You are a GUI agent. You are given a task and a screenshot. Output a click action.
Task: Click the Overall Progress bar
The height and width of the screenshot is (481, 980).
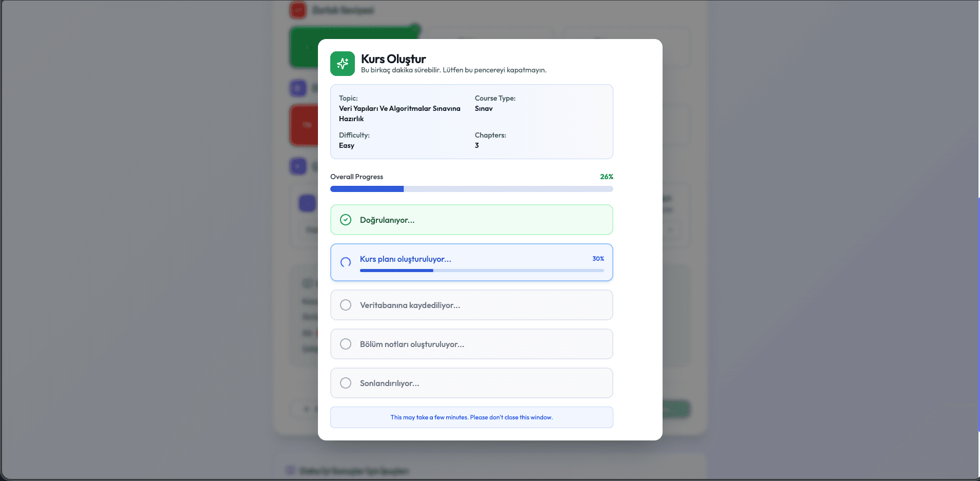[471, 189]
